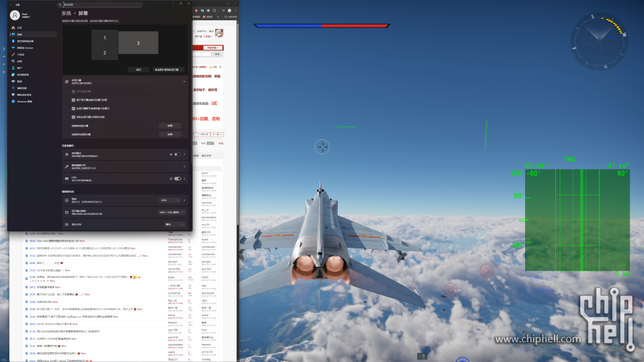Viewport: 644px width, 362px height.
Task: Open custom scaling chevron beside 100%
Action: (x=185, y=200)
